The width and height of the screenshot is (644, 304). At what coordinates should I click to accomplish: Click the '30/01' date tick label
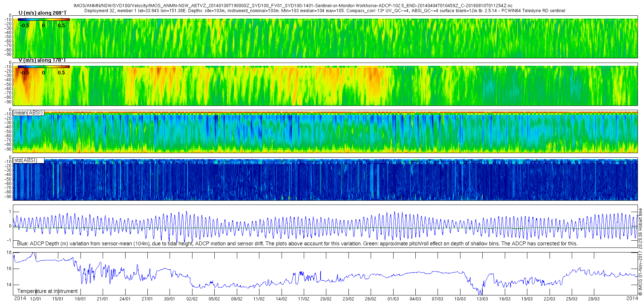tap(170, 299)
